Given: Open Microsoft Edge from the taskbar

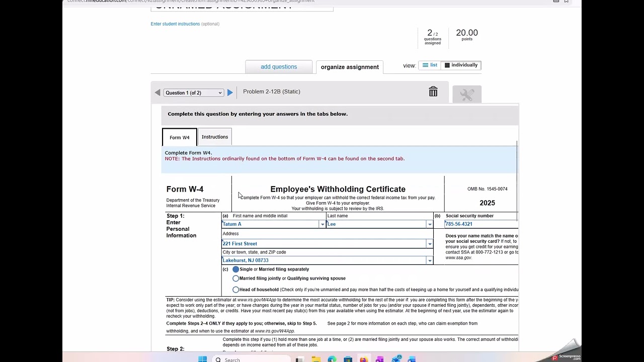Looking at the screenshot, I should [332, 359].
